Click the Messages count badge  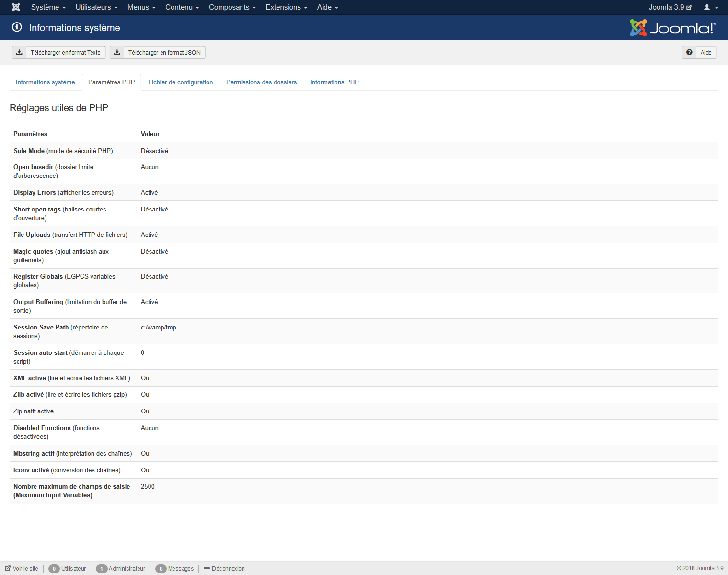(x=161, y=569)
